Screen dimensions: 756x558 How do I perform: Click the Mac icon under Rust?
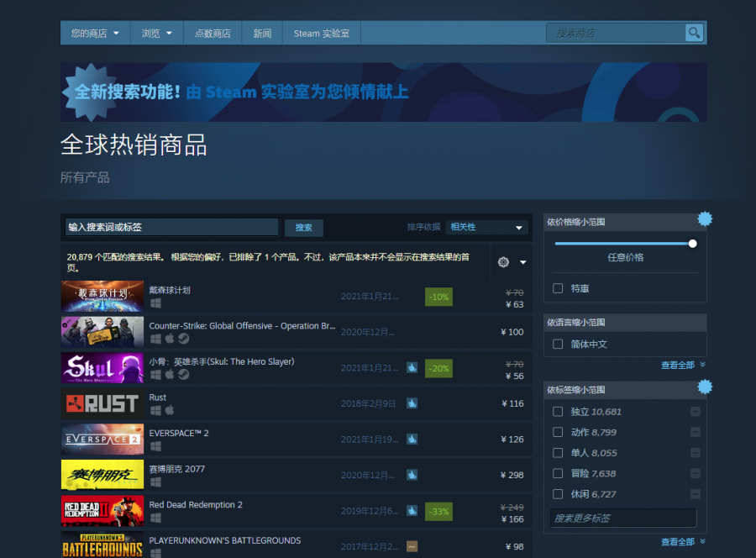pos(169,410)
